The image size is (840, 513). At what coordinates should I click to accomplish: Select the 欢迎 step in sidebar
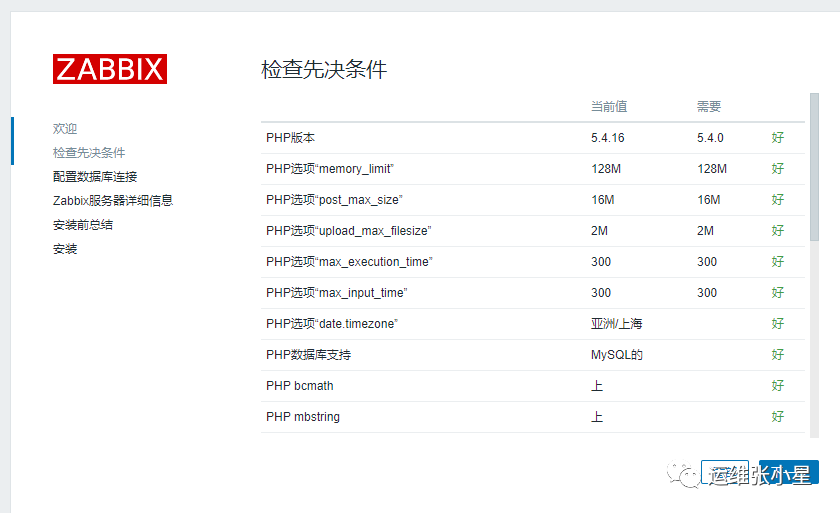tap(65, 129)
